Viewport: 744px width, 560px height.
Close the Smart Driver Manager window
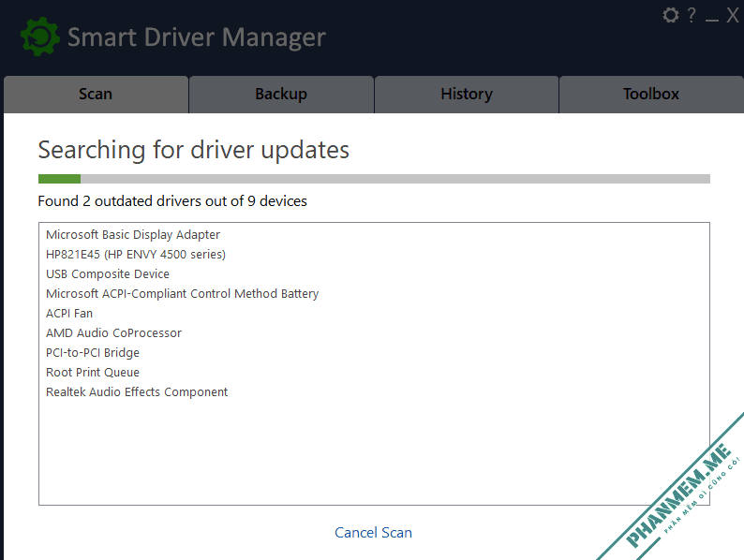pyautogui.click(x=733, y=15)
